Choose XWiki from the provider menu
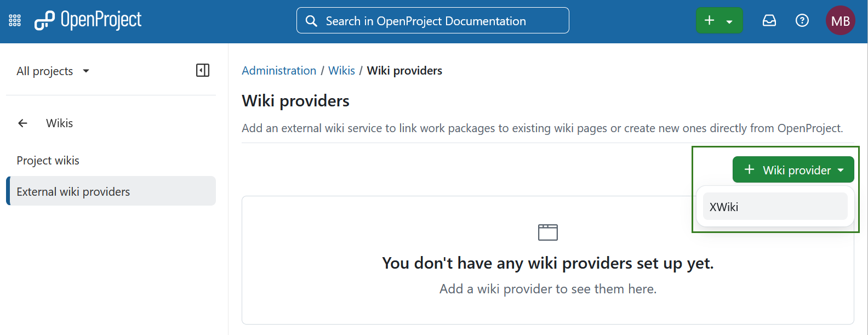868x335 pixels. [x=775, y=207]
